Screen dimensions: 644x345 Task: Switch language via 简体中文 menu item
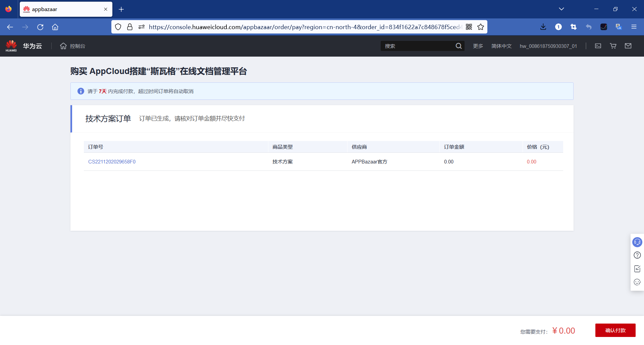point(501,46)
